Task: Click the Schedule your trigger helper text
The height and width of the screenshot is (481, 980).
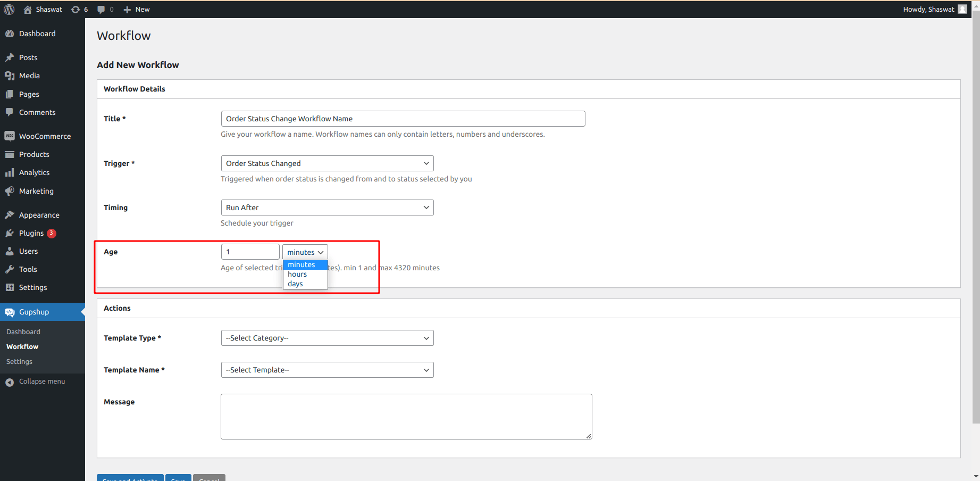Action: [257, 223]
